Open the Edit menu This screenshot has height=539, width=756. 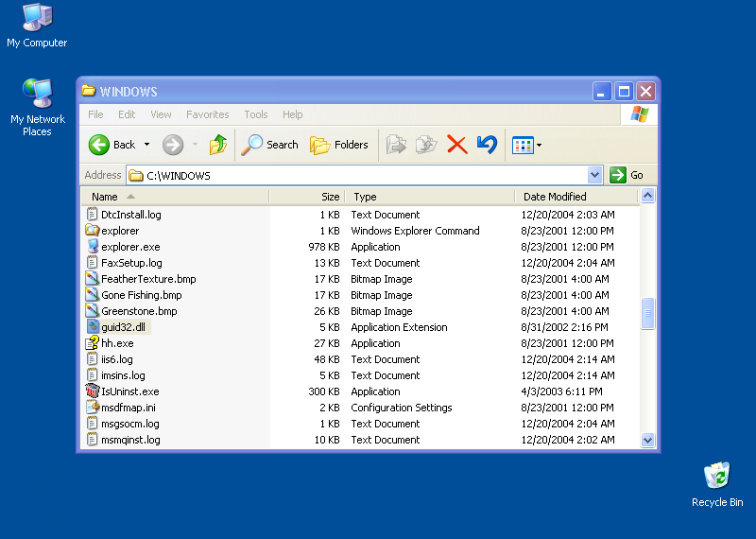(127, 114)
